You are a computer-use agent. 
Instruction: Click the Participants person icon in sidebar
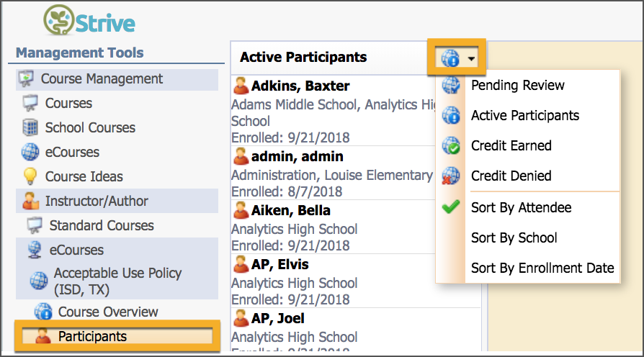43,336
